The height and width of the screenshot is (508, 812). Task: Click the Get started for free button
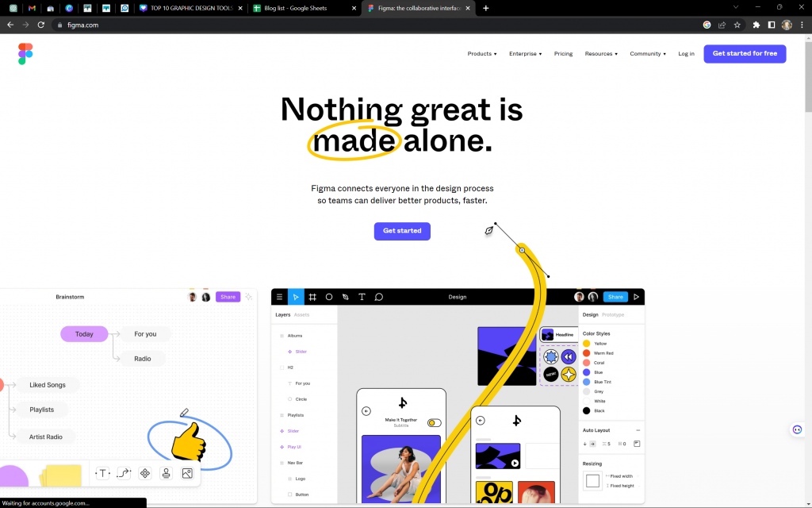click(x=745, y=54)
